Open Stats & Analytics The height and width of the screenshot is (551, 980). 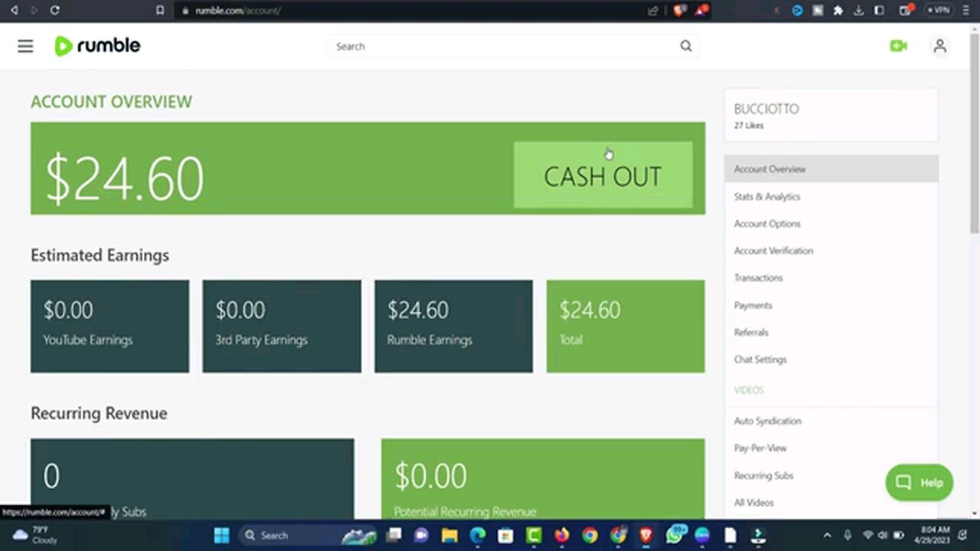coord(766,197)
